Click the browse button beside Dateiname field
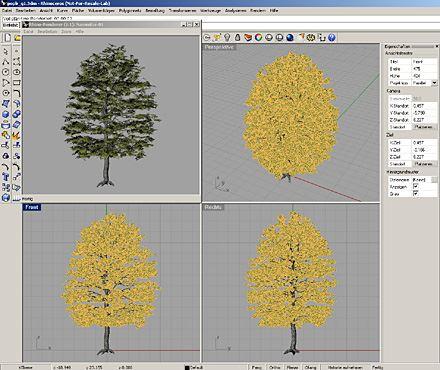The height and width of the screenshot is (370, 440). pos(434,179)
